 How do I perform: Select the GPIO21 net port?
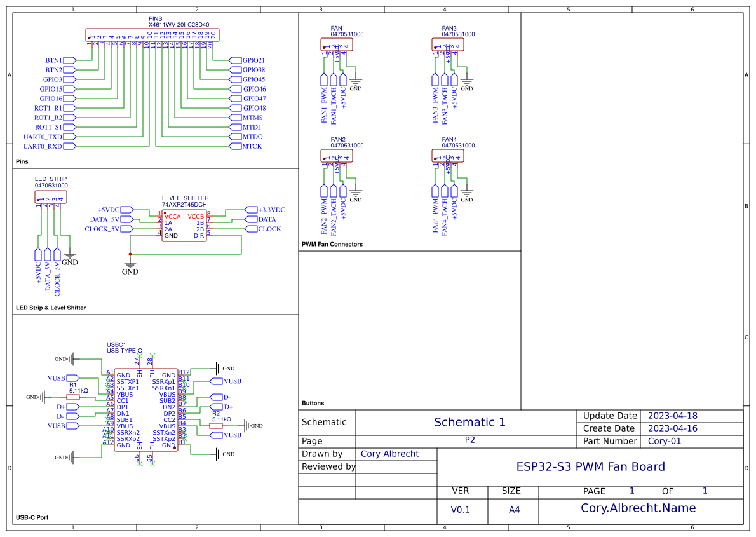pos(235,60)
